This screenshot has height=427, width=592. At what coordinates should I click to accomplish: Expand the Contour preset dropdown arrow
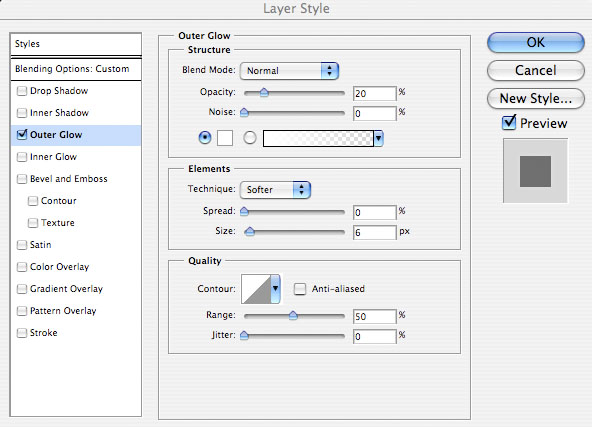pos(276,289)
